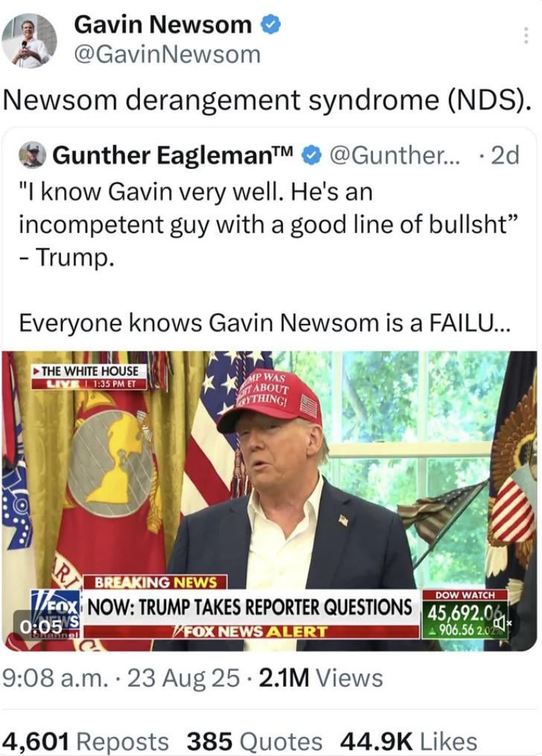Open Gunther Eagleman's small avatar

(x=32, y=155)
